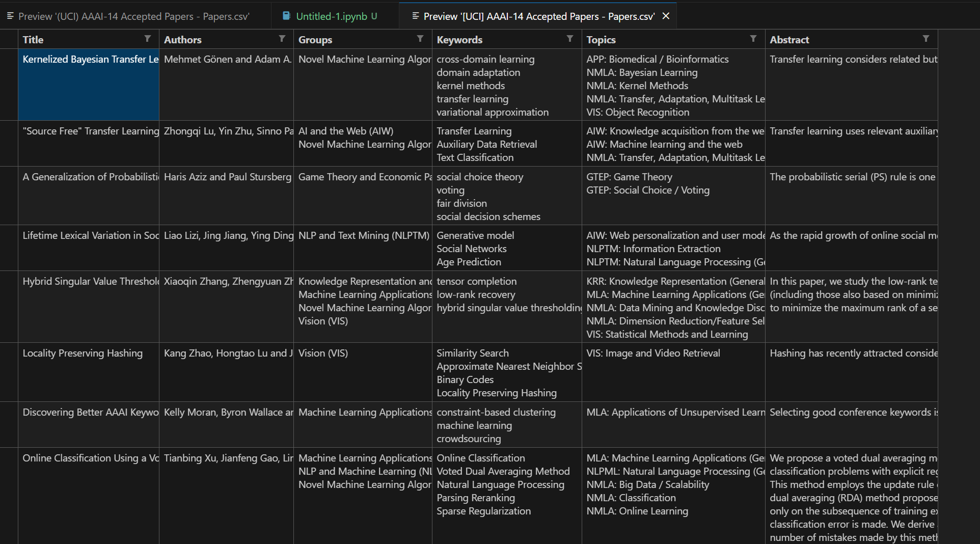Click Groups cell 'Game Theory and Economic Pa'
The height and width of the screenshot is (544, 980).
click(x=363, y=196)
